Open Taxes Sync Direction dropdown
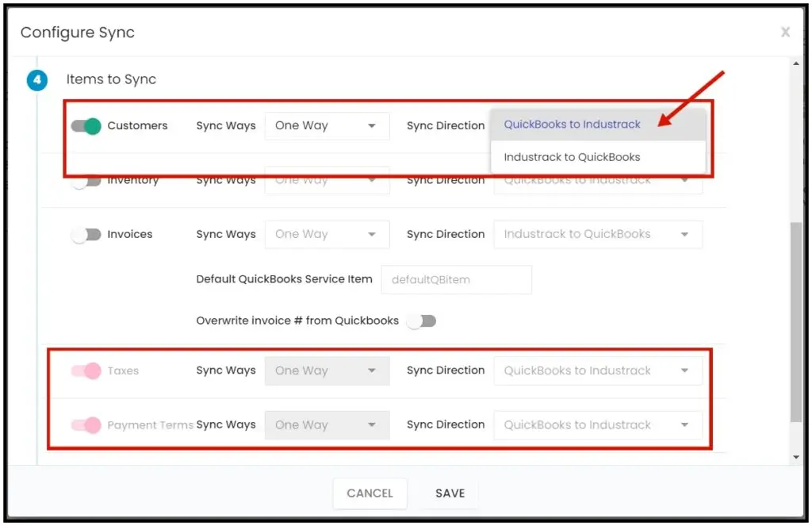812x526 pixels. (598, 371)
